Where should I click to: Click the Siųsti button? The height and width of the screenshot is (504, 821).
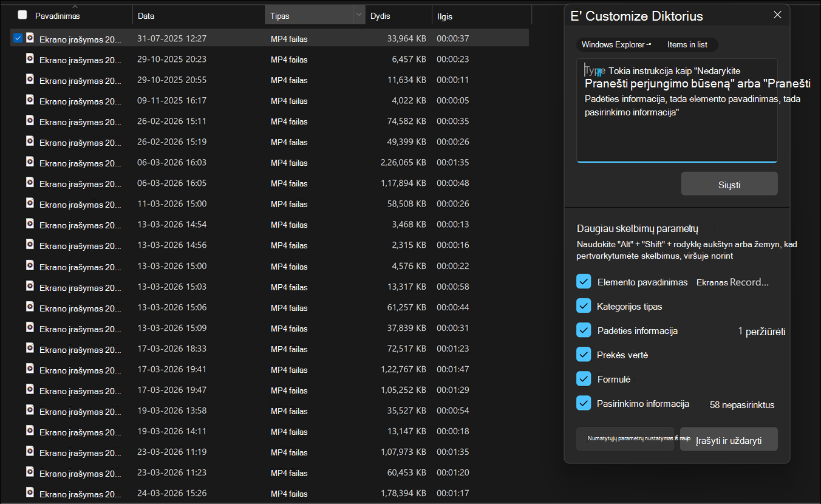tap(729, 184)
